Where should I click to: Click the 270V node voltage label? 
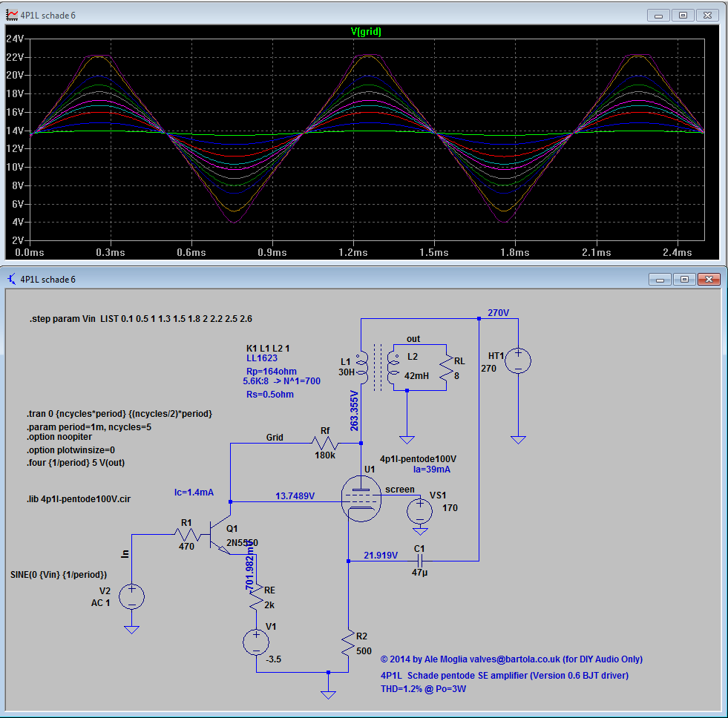(498, 313)
